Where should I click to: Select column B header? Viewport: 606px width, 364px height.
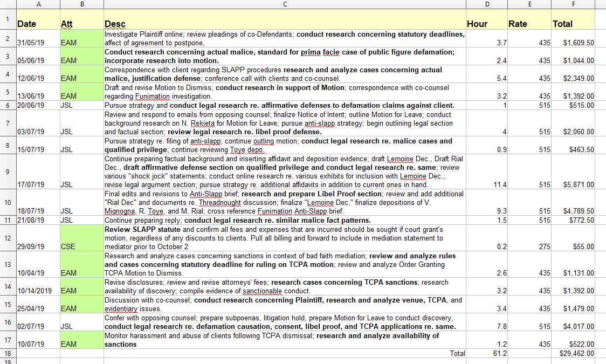coord(82,4)
